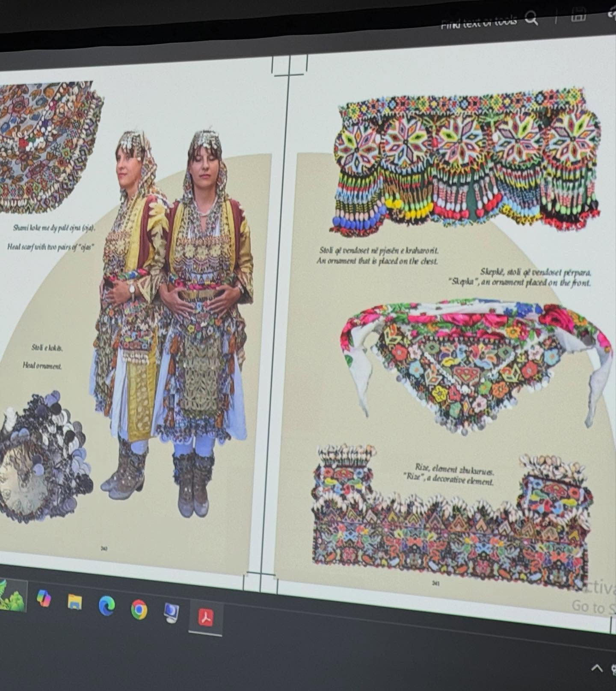This screenshot has height=691, width=616.
Task: Select the floral triangular Skepka ornament image
Action: [x=476, y=367]
